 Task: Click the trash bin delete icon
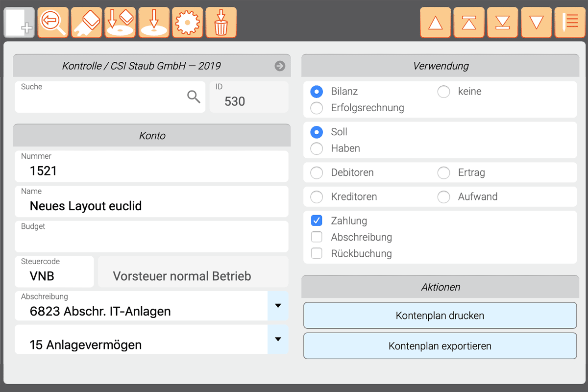pyautogui.click(x=221, y=23)
